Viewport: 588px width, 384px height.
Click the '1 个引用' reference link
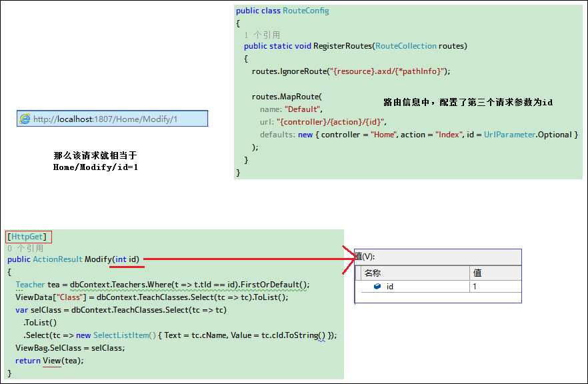[x=262, y=35]
